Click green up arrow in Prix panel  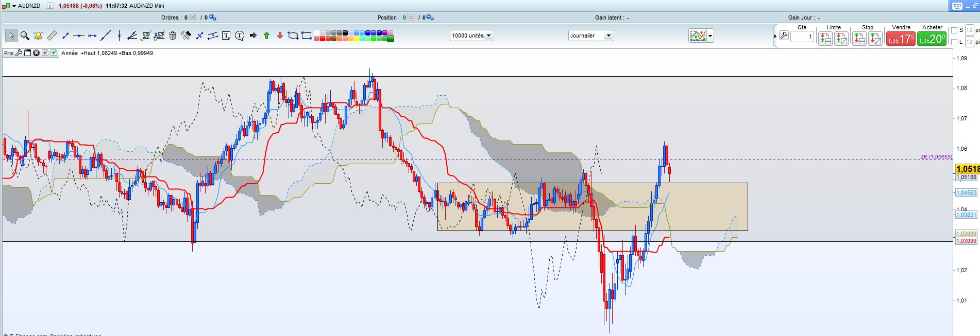pyautogui.click(x=54, y=53)
